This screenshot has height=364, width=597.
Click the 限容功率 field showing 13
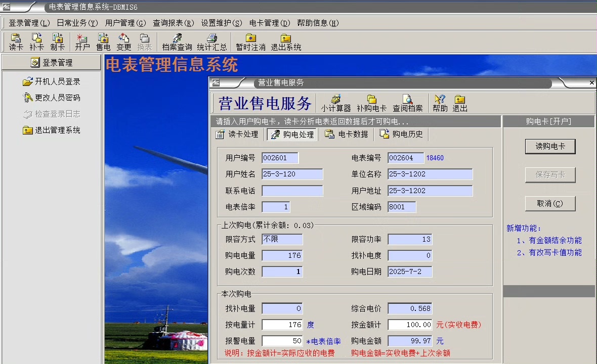pos(410,239)
